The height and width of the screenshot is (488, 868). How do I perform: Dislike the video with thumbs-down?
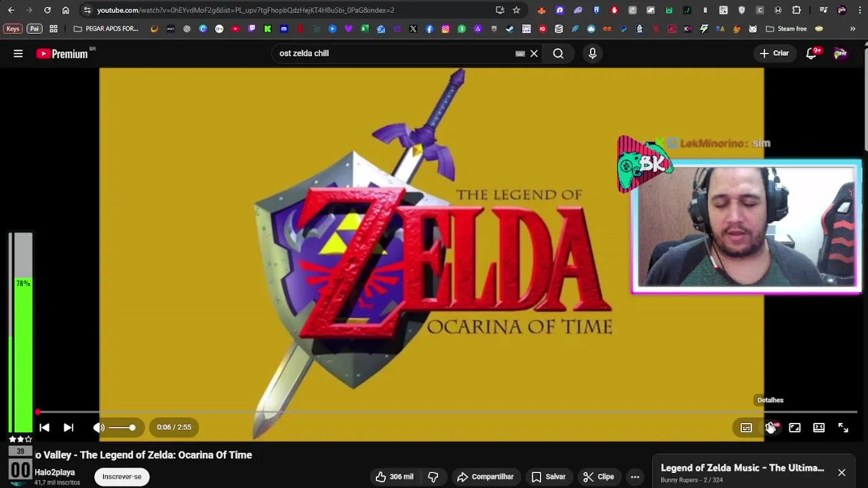pyautogui.click(x=433, y=476)
